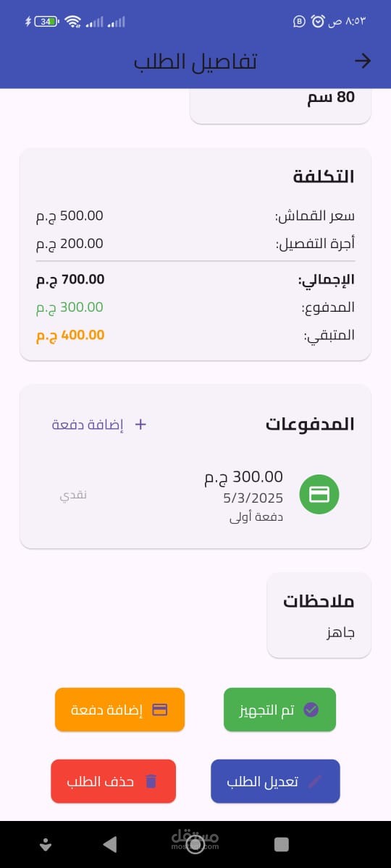
Task: Tap the checkmark icon on تم التجهيز
Action: click(311, 710)
